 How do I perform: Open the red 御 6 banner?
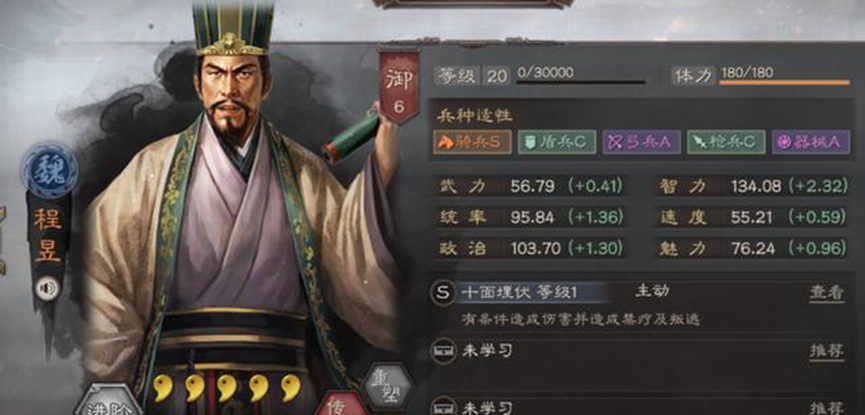399,86
